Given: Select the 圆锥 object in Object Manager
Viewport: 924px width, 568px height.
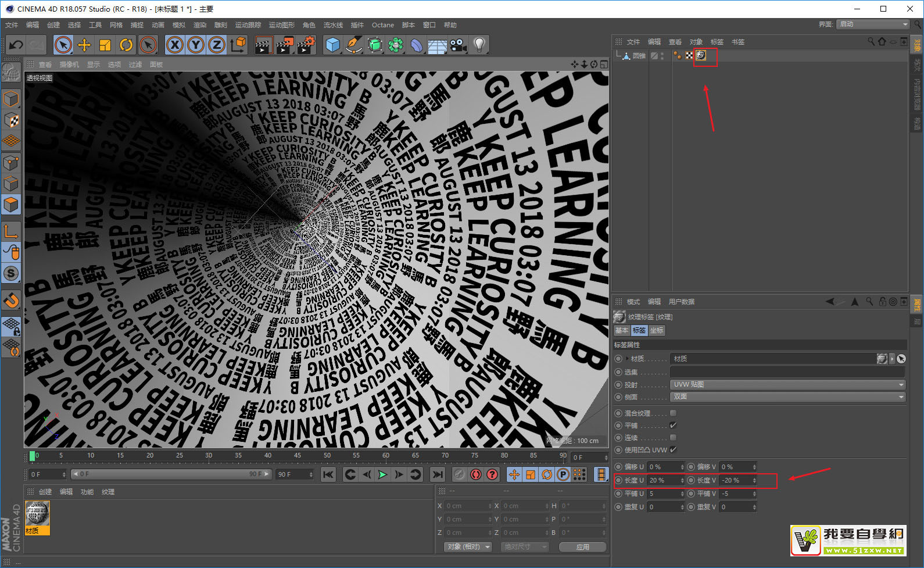Looking at the screenshot, I should 639,56.
